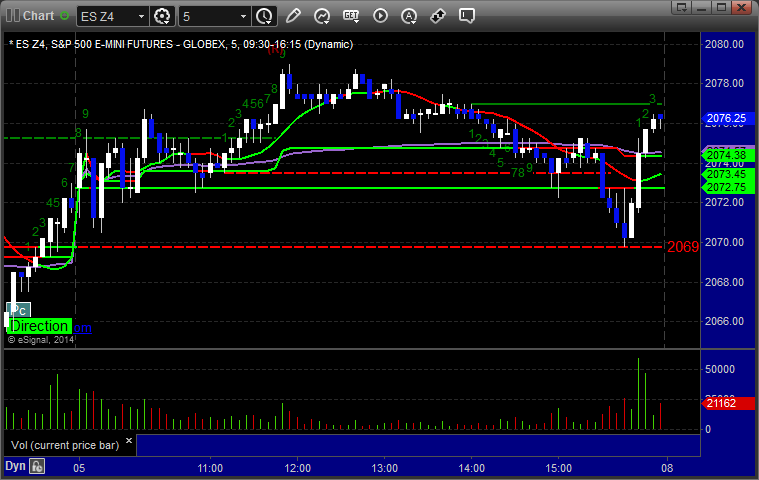Open the circled A toolbar menu
Viewport: 759px width, 480px height.
pyautogui.click(x=410, y=16)
